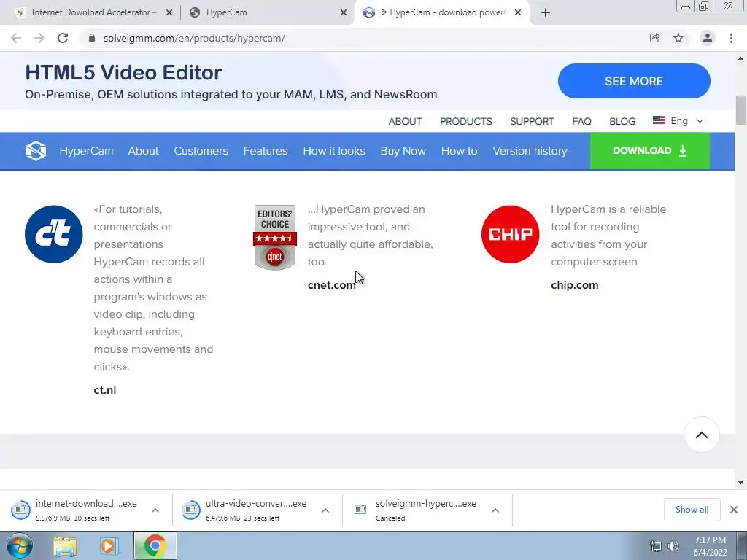Go to Features section
The height and width of the screenshot is (560, 747).
point(266,151)
